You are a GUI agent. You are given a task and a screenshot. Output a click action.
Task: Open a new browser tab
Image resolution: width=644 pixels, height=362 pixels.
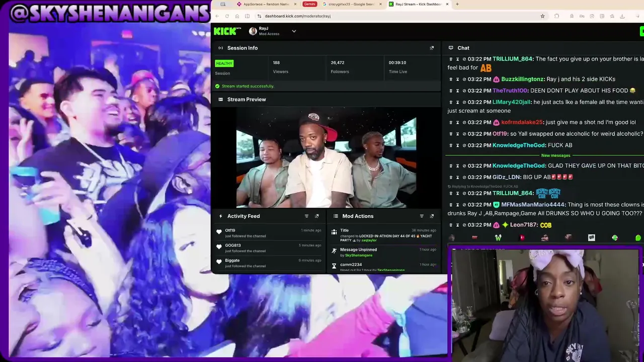tap(457, 4)
